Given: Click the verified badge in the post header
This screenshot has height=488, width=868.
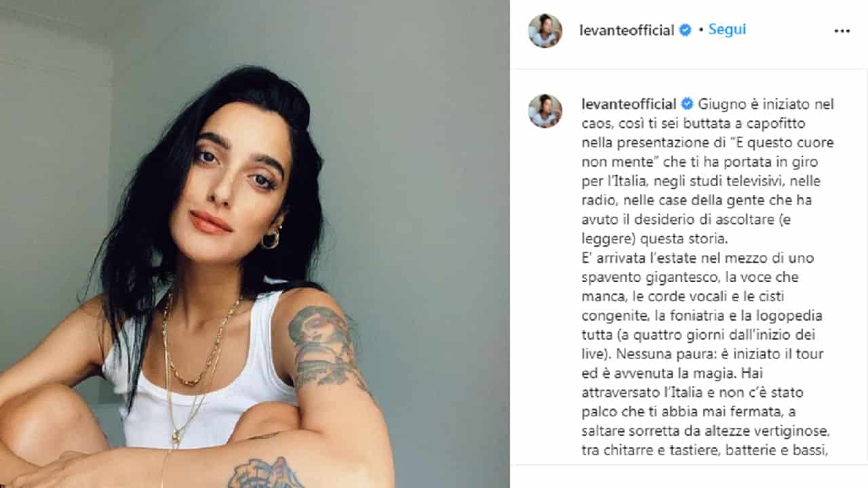Looking at the screenshot, I should click(686, 30).
